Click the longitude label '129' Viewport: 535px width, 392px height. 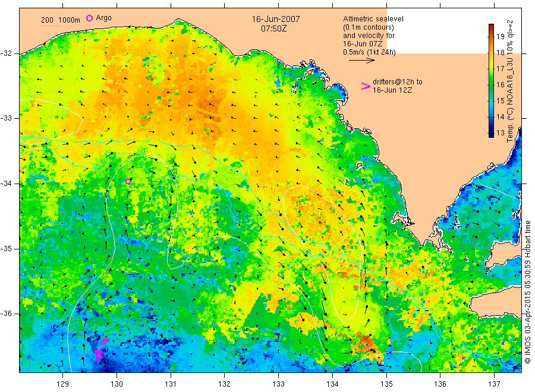click(63, 384)
